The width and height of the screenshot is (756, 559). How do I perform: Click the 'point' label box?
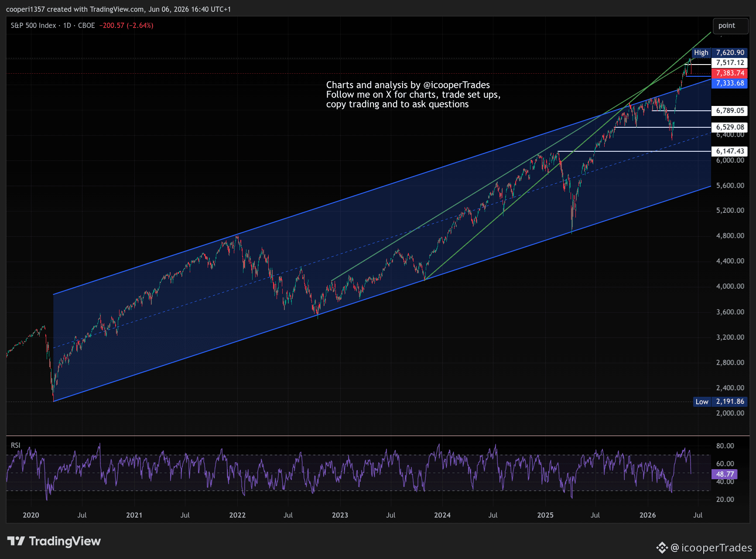coord(730,26)
